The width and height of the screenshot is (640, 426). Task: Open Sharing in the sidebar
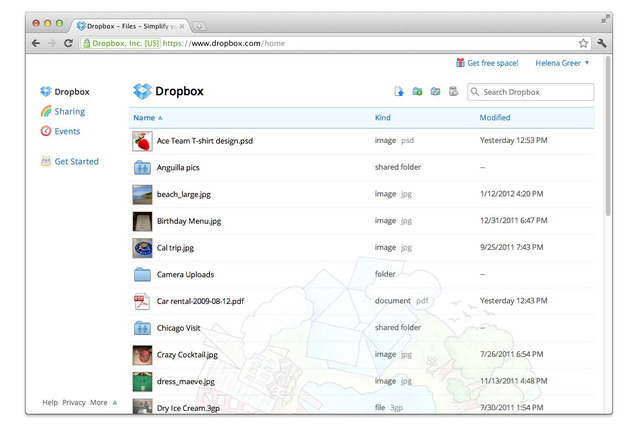point(69,111)
